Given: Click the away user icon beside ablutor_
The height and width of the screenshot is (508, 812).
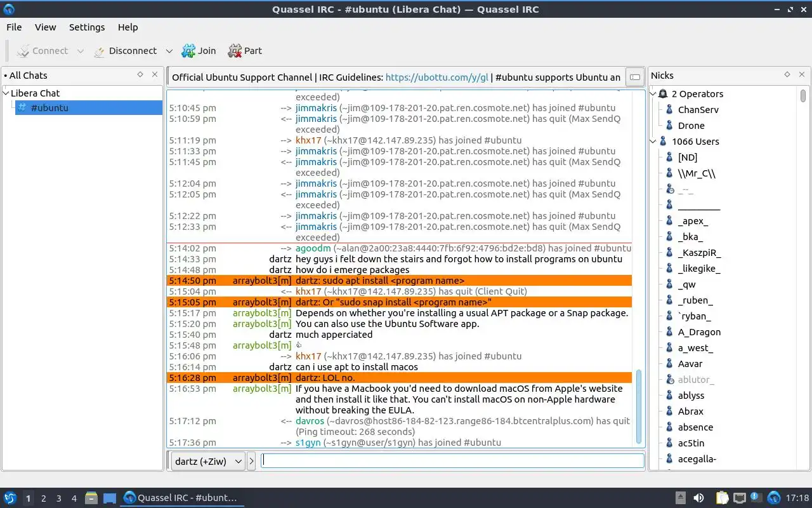Looking at the screenshot, I should click(x=669, y=380).
